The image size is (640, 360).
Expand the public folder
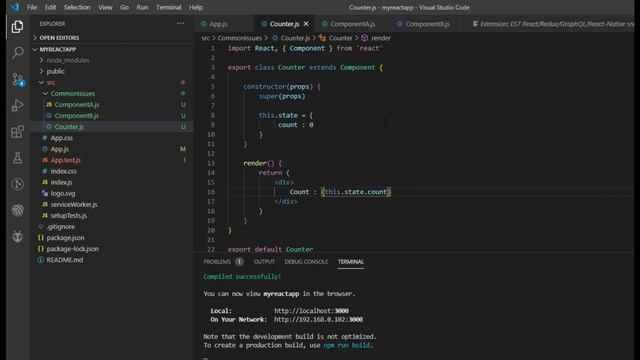click(x=111, y=71)
